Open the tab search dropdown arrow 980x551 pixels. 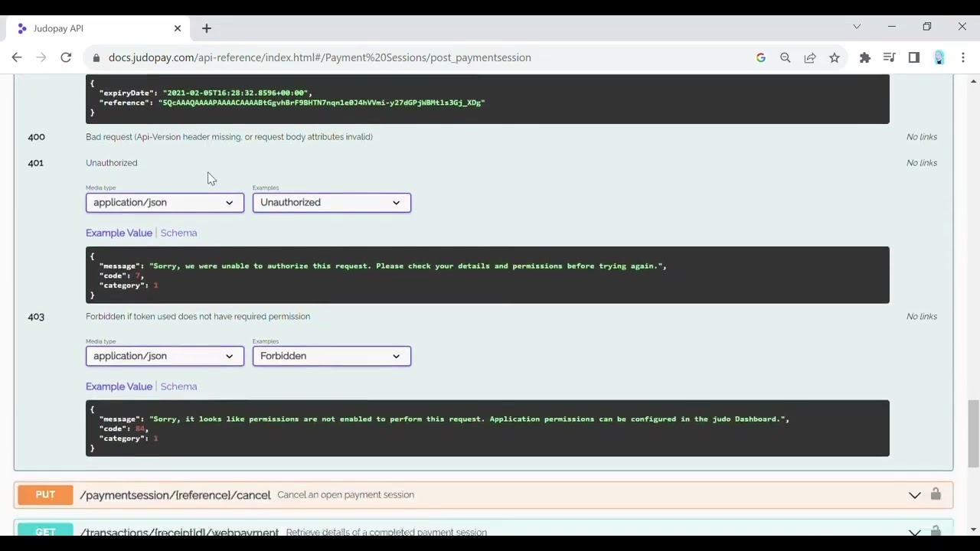coord(857,27)
